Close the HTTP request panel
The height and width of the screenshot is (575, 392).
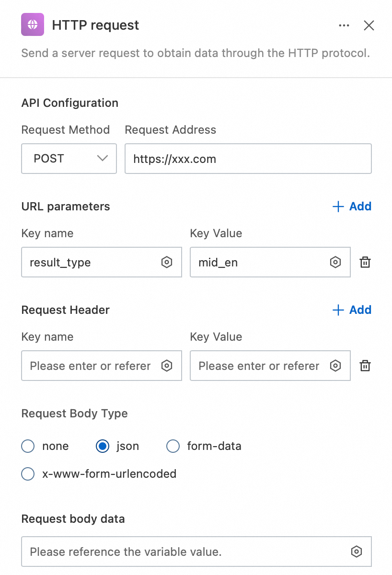pyautogui.click(x=369, y=25)
